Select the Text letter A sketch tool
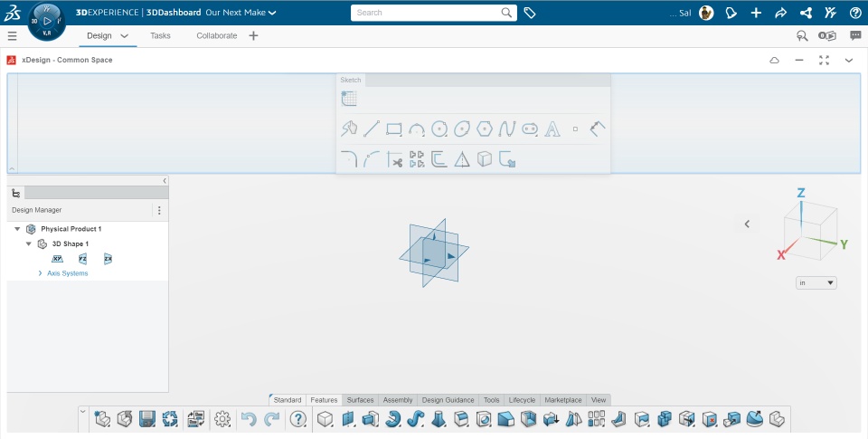868x439 pixels. pyautogui.click(x=552, y=129)
